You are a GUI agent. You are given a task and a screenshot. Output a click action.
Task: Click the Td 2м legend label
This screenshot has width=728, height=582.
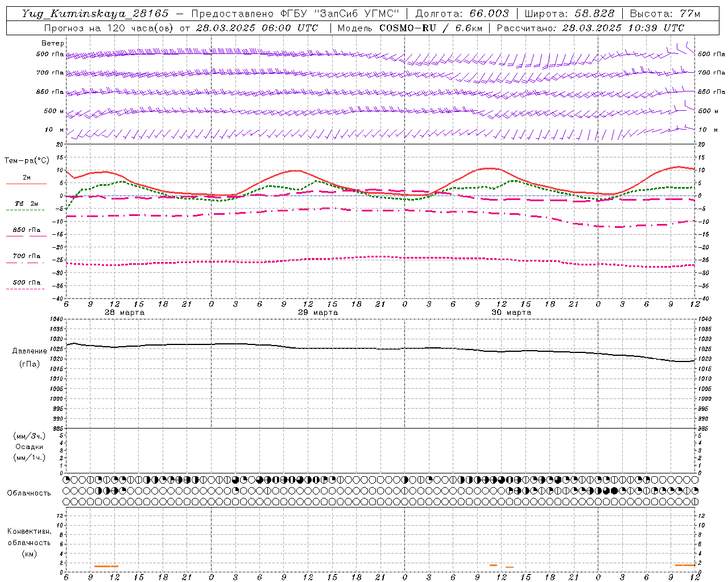tap(27, 203)
